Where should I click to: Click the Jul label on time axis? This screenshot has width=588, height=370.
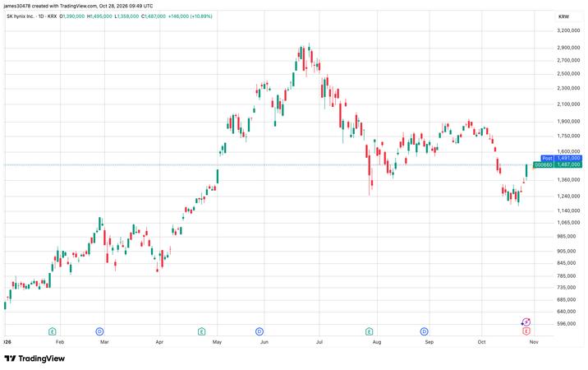319,342
